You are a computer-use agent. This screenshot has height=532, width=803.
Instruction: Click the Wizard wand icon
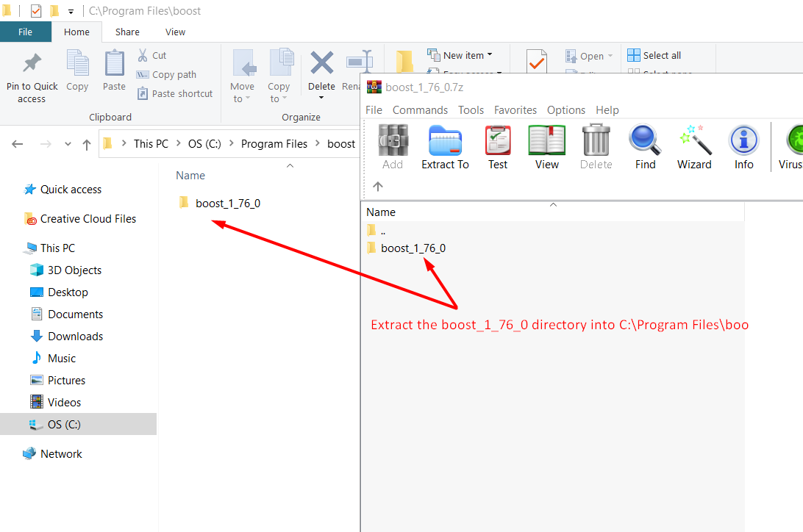click(x=694, y=140)
